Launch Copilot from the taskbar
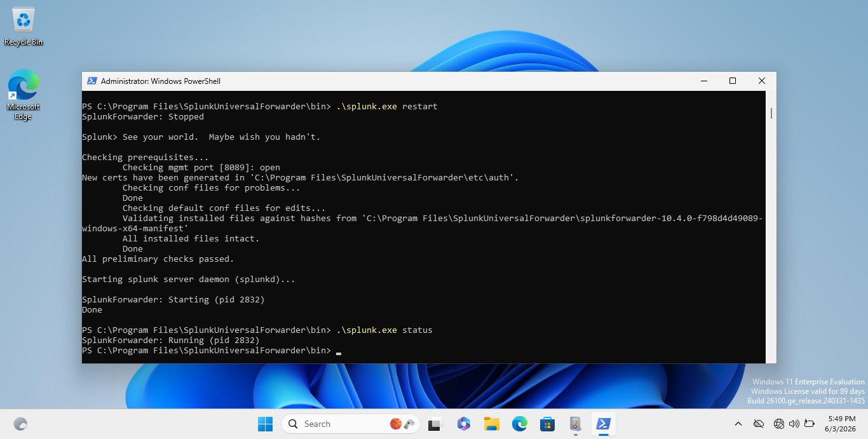 pyautogui.click(x=463, y=424)
